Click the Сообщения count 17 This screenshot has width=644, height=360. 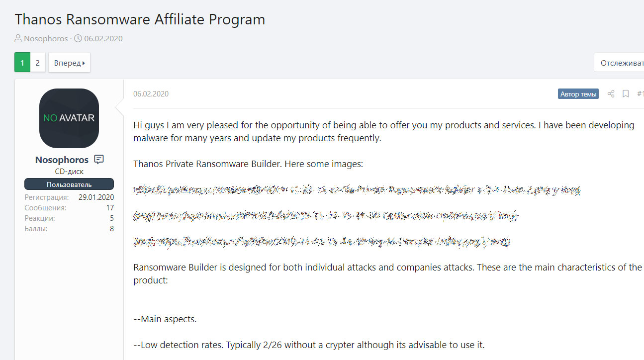[109, 208]
